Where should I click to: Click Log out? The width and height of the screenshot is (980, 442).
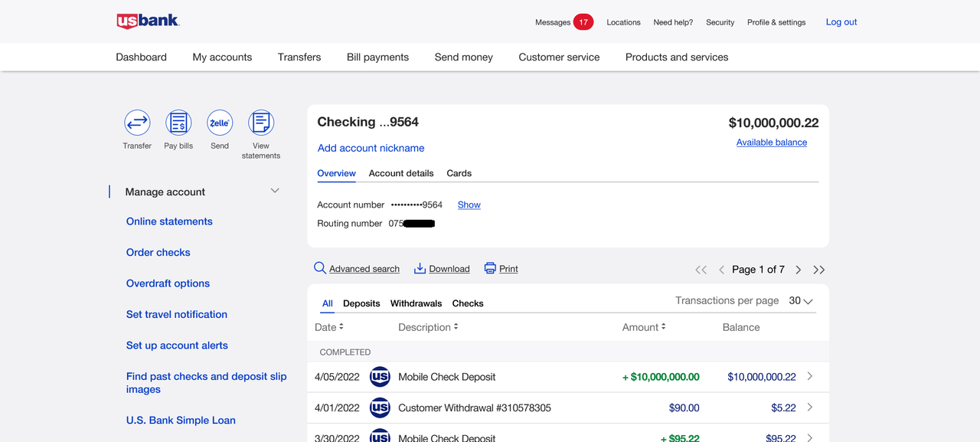point(841,22)
